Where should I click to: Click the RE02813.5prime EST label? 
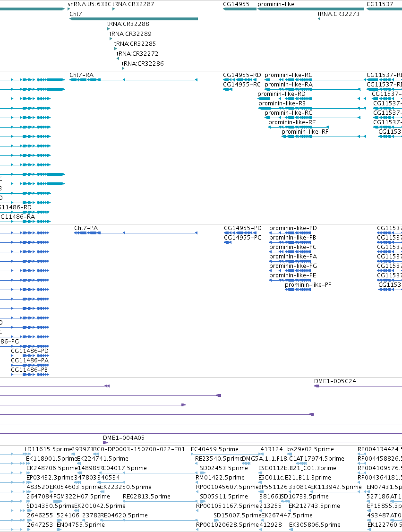146,497
